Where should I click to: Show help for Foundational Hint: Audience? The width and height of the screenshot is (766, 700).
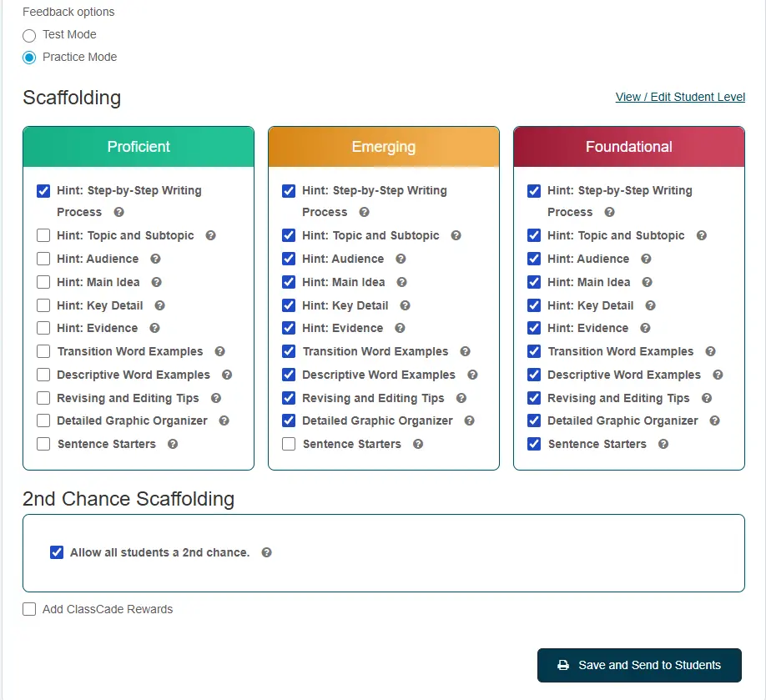(646, 259)
